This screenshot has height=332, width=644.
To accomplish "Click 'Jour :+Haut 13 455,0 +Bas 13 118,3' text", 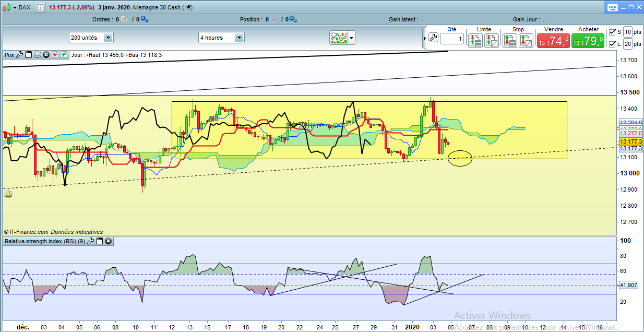I will point(117,54).
